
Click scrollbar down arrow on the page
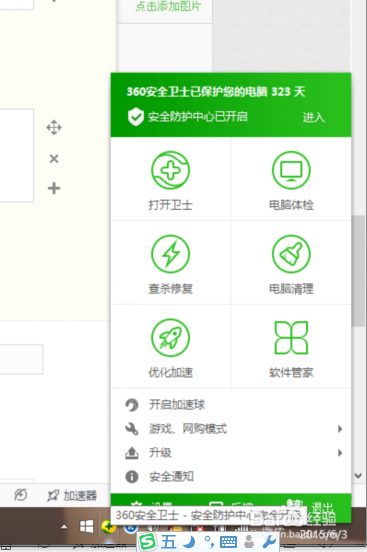tap(358, 476)
